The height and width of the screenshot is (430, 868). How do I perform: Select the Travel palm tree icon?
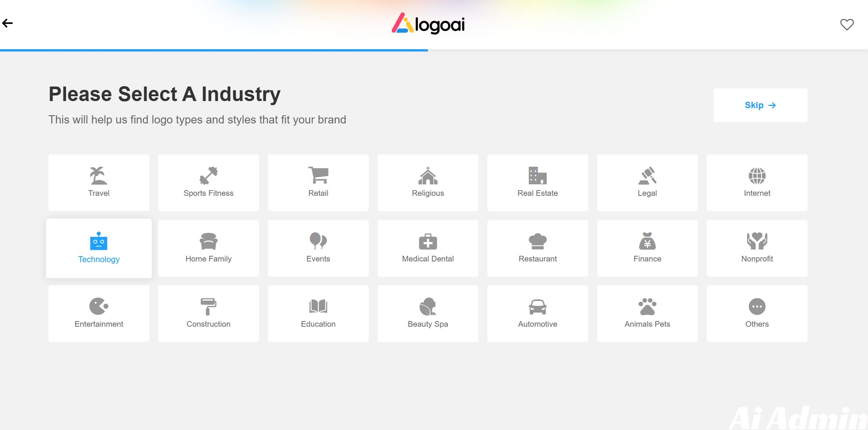99,176
